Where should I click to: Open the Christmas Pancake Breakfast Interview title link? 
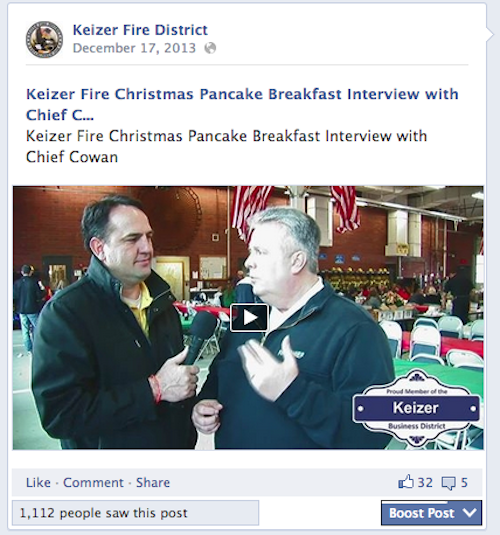coord(242,104)
